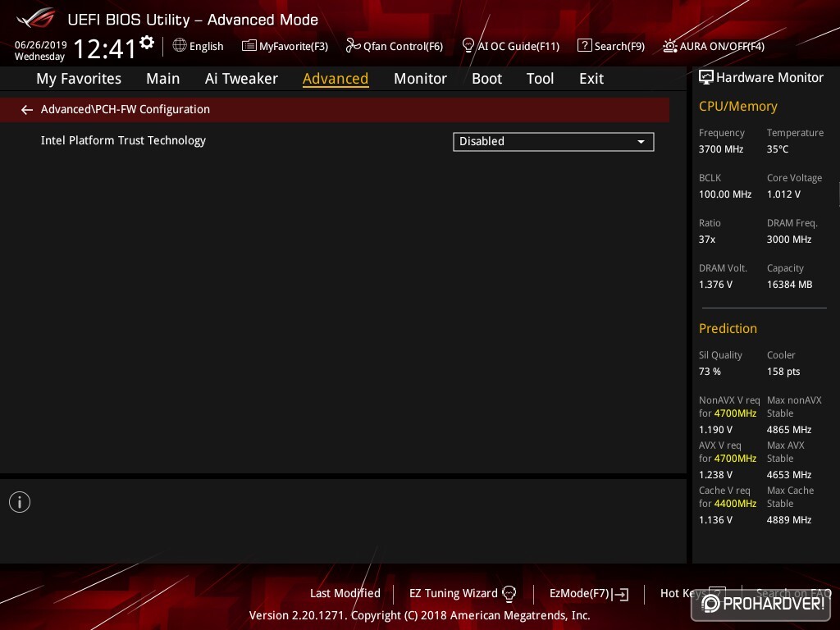Click the 158 pts cooler value

[x=783, y=372]
